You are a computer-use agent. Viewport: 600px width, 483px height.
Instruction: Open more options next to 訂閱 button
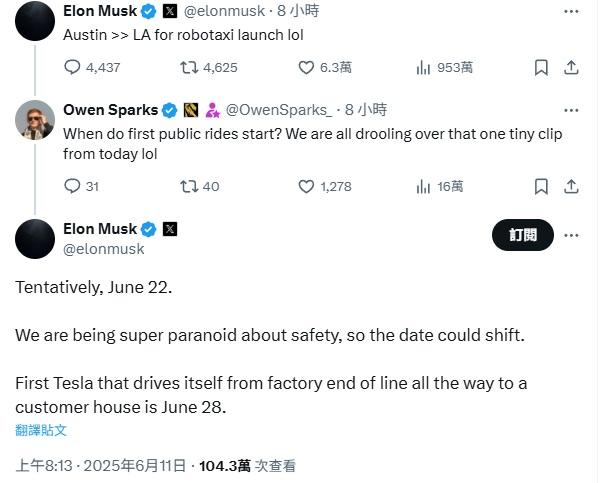point(571,235)
